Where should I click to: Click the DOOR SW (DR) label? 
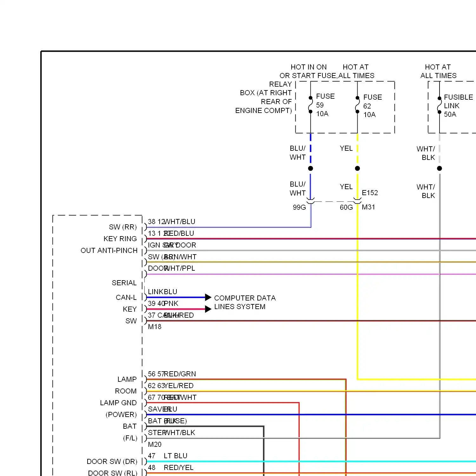(112, 462)
